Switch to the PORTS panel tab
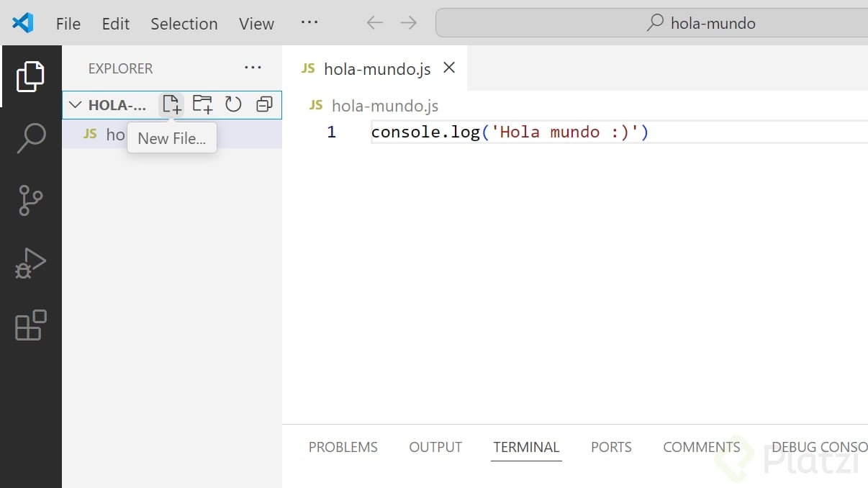 pos(611,447)
